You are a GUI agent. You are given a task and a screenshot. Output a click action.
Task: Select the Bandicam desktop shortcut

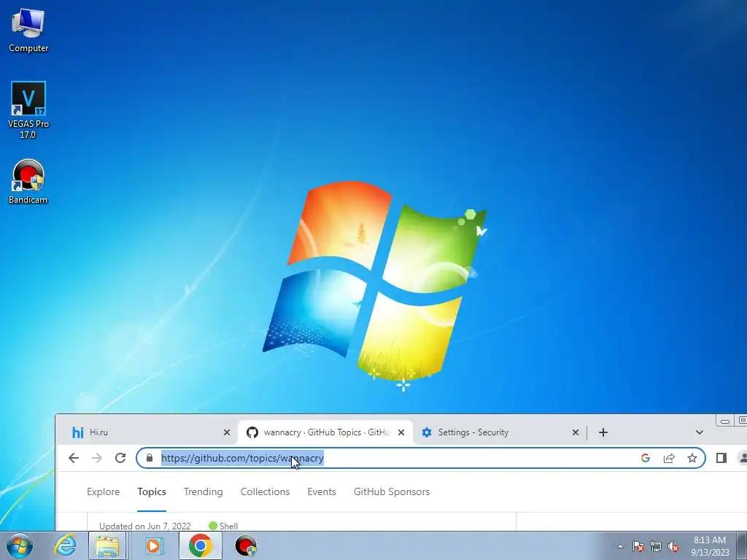pos(28,182)
